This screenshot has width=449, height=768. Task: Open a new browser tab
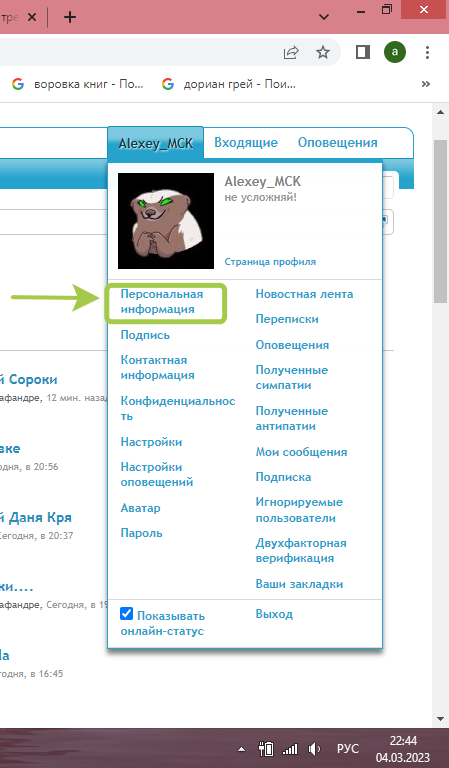(70, 17)
